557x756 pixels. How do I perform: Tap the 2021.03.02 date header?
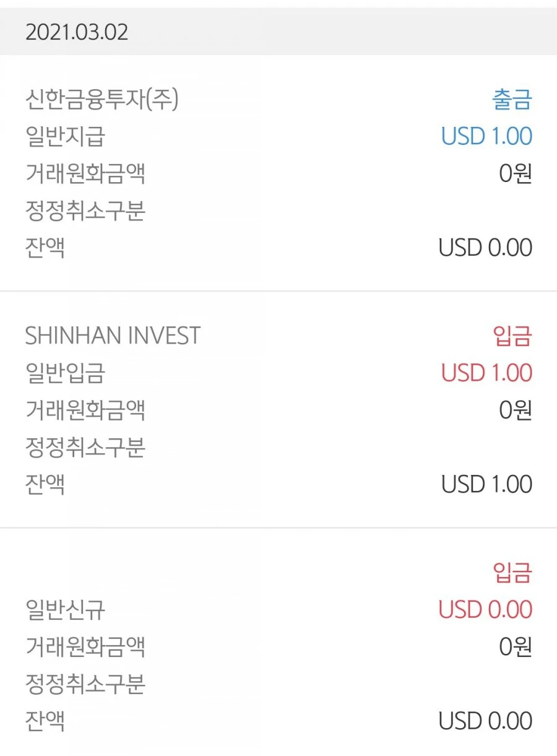coord(77,32)
